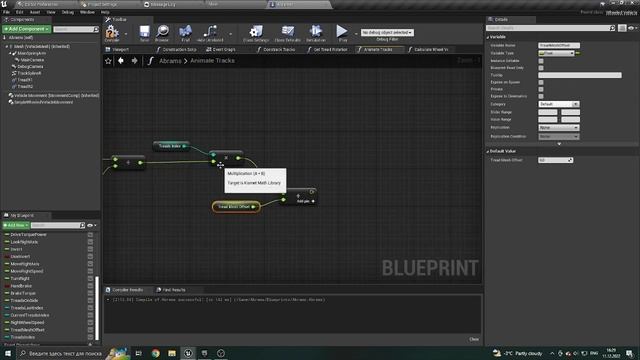The width and height of the screenshot is (640, 360).
Task: Open the Replication dropdown
Action: pos(558,128)
